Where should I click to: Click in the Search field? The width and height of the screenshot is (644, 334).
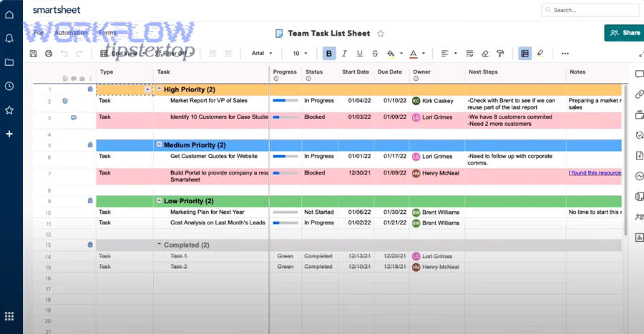(592, 10)
